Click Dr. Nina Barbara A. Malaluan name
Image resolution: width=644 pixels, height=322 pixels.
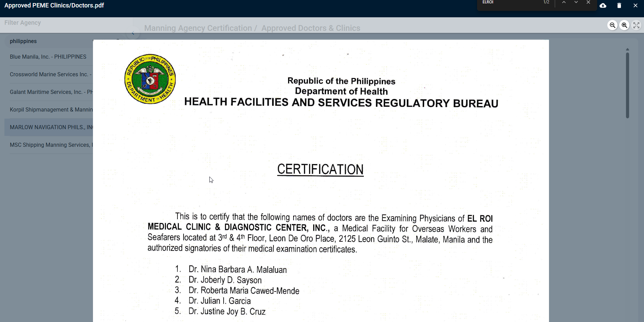238,269
